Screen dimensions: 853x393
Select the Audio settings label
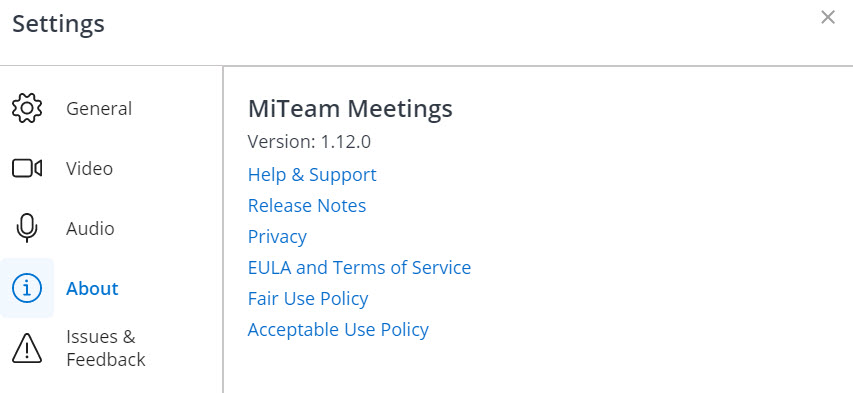pos(90,228)
